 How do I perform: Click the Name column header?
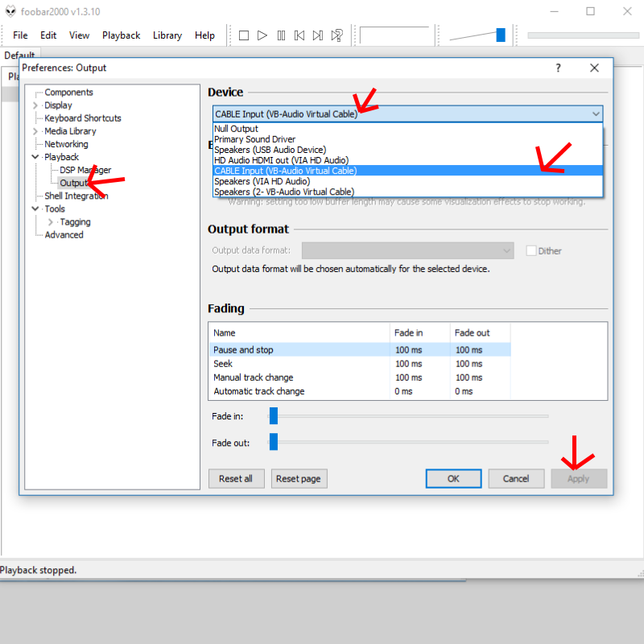tap(299, 332)
